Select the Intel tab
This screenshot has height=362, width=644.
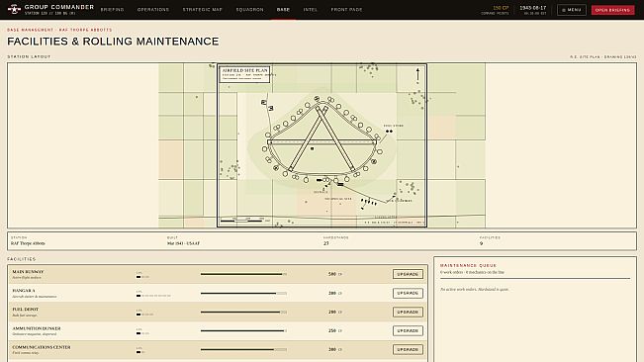(x=310, y=10)
